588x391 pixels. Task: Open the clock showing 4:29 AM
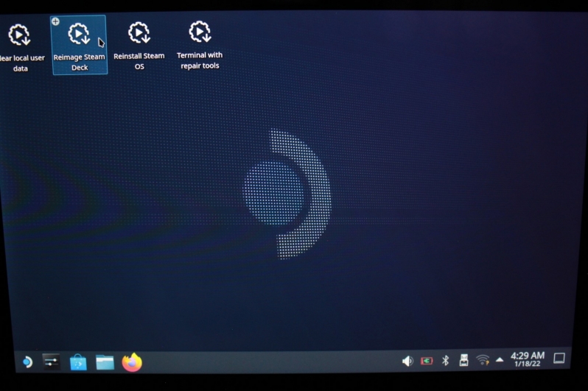[527, 359]
